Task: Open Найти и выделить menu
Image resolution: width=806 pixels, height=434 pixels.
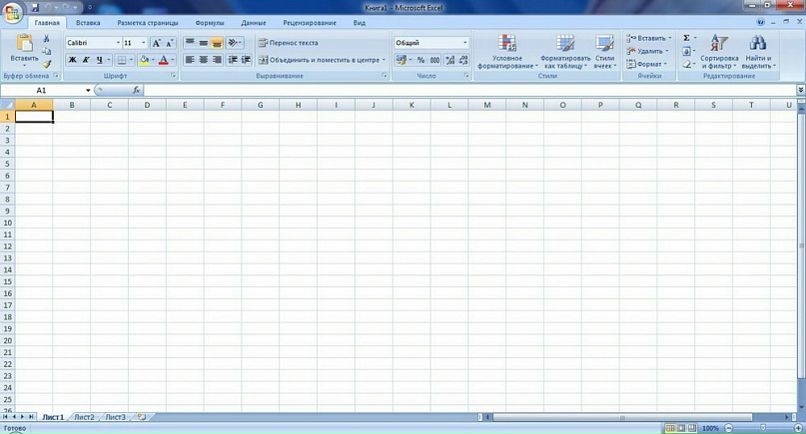Action: (758, 52)
